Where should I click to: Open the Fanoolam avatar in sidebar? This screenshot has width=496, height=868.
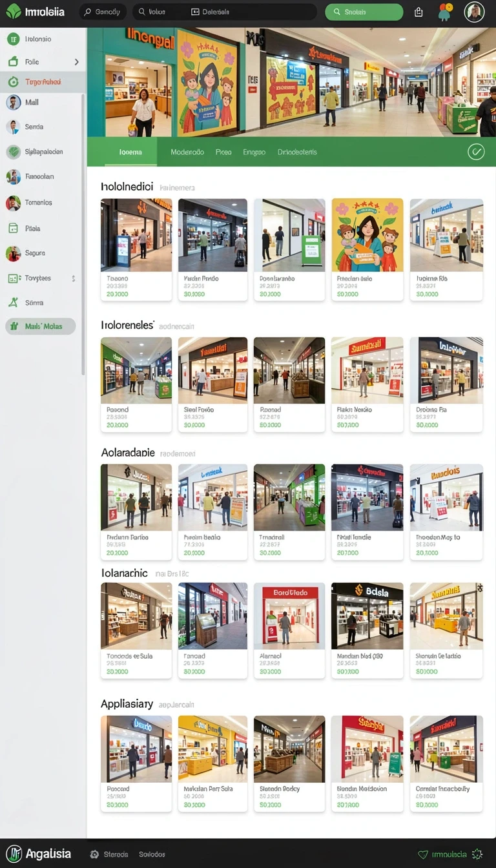pyautogui.click(x=13, y=176)
